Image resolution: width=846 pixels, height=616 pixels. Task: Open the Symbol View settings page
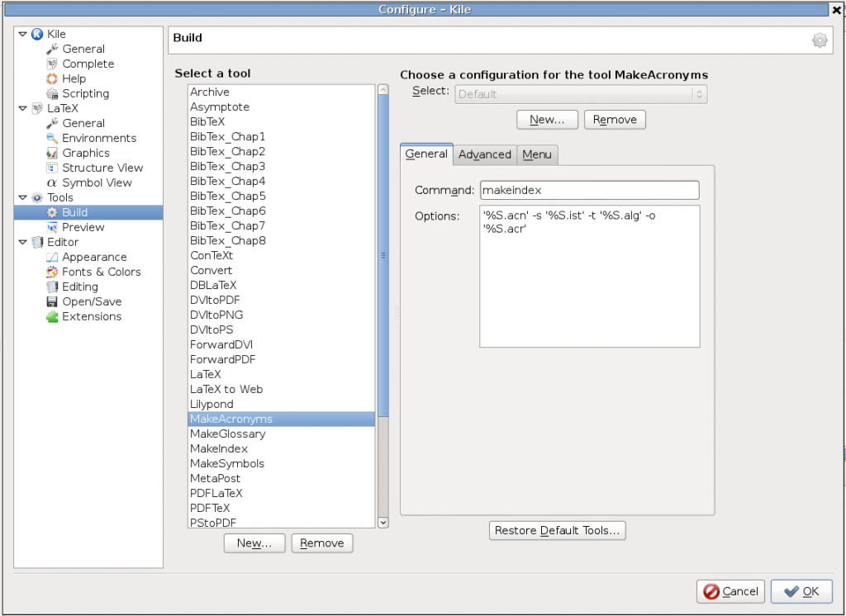click(97, 182)
